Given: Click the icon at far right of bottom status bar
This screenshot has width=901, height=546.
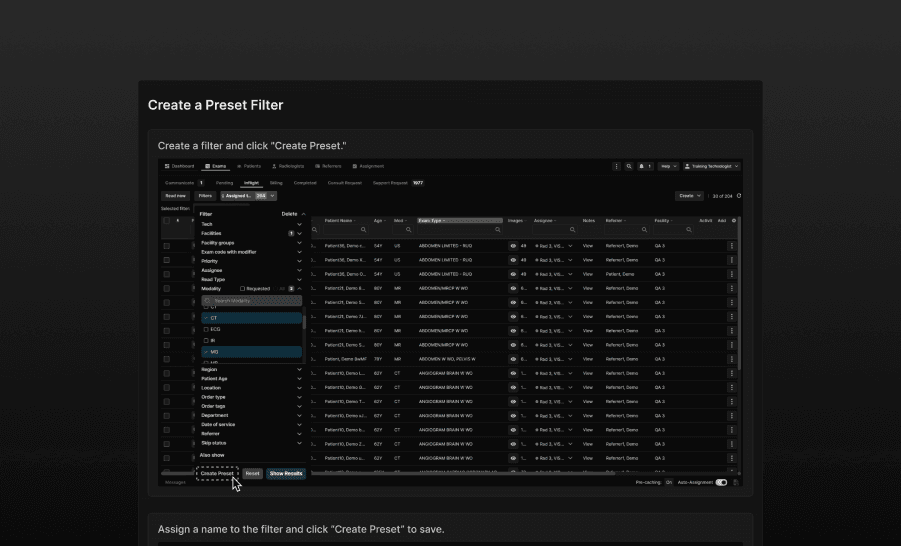Looking at the screenshot, I should (x=736, y=482).
